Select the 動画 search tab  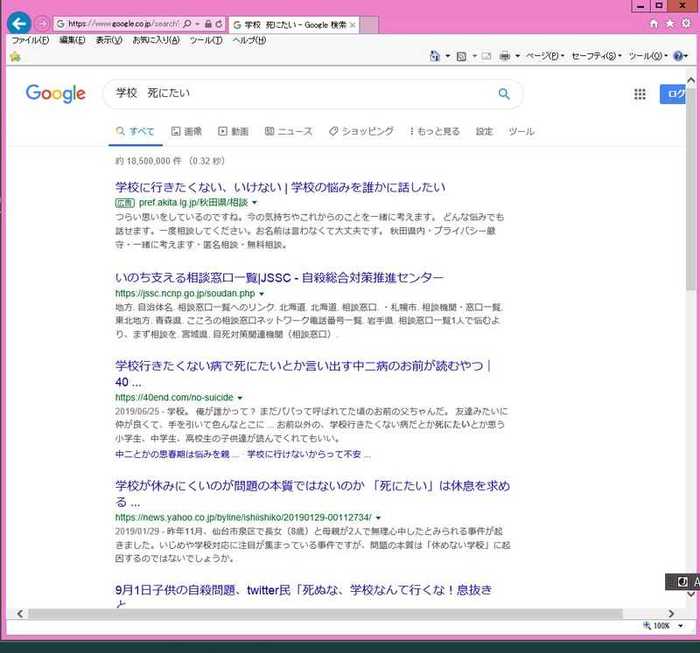(x=233, y=131)
